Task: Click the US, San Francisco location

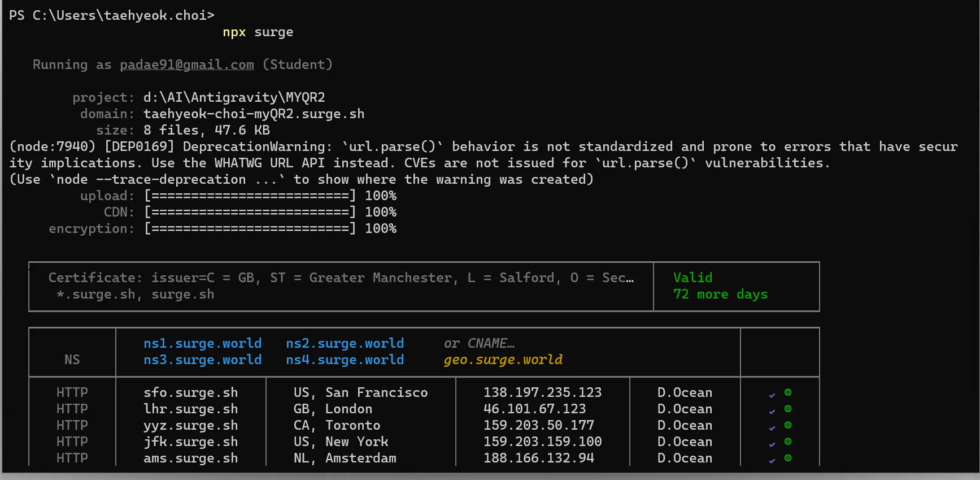Action: [x=360, y=392]
